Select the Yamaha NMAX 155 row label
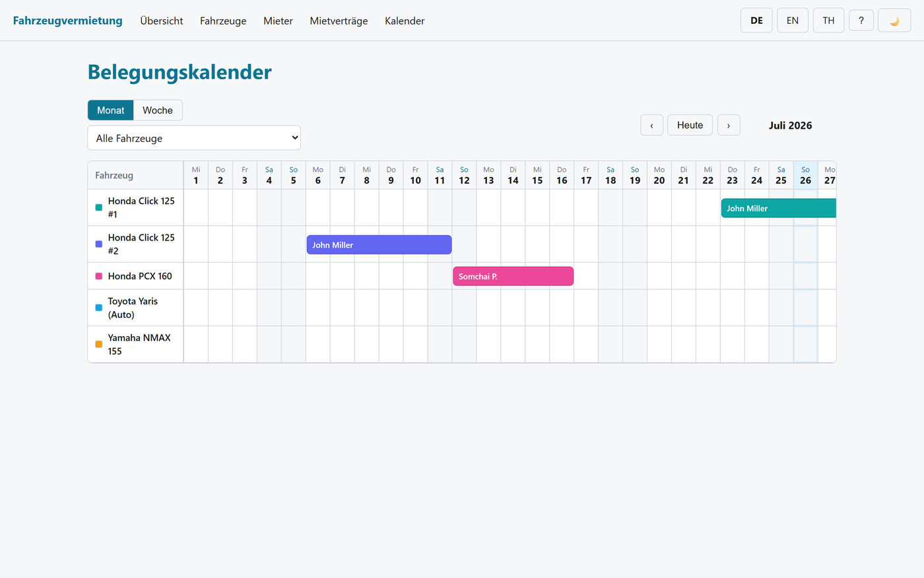 [136, 344]
